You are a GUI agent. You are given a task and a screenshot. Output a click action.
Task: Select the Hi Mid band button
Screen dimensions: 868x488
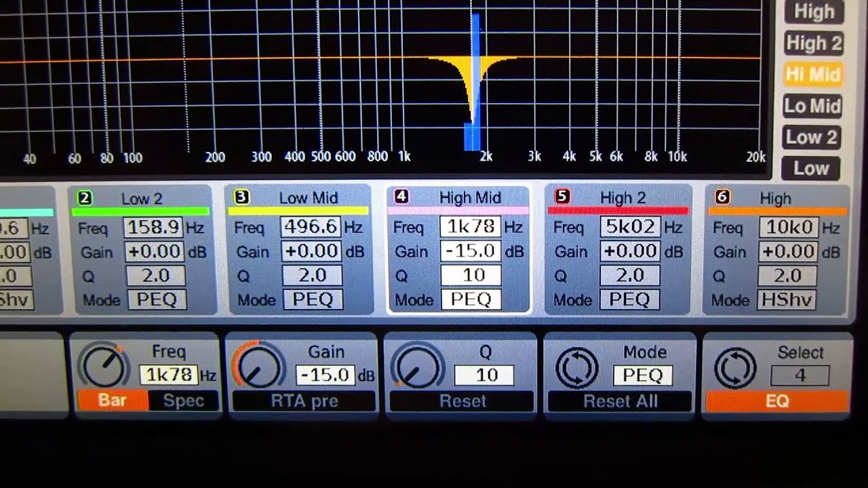813,75
